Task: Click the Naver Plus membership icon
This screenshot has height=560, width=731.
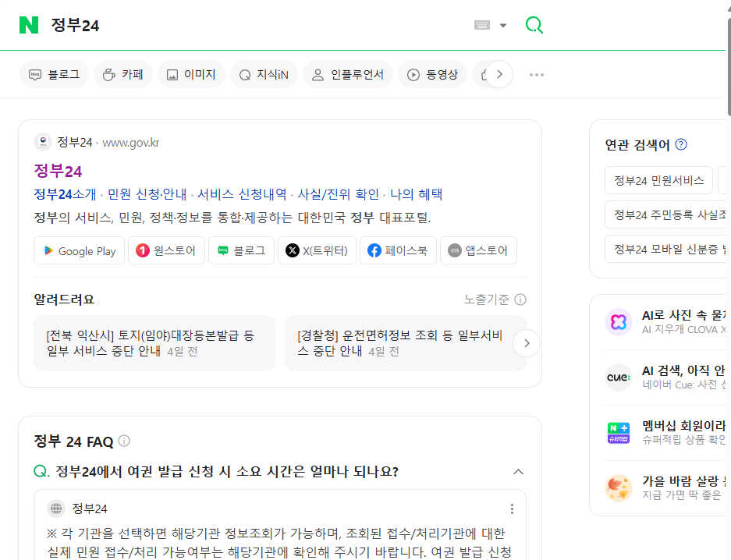Action: pos(618,431)
